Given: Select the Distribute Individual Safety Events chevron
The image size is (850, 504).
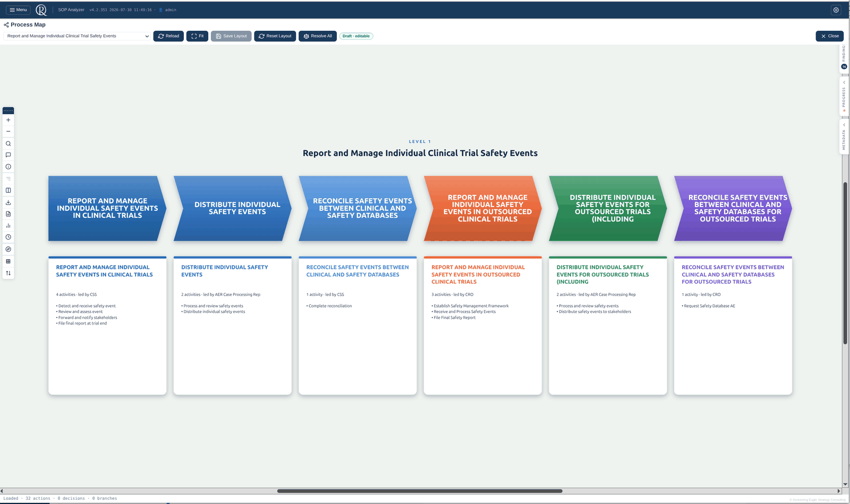Looking at the screenshot, I should tap(233, 208).
